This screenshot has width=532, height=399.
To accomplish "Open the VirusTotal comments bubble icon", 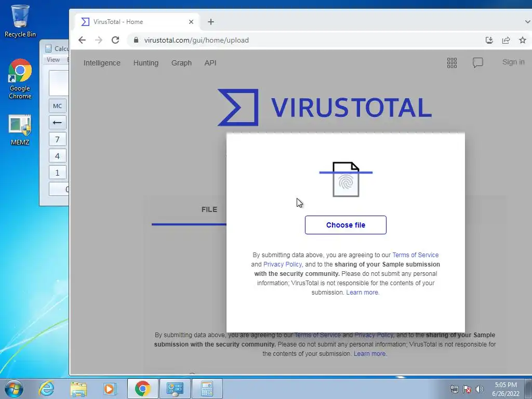I will pos(478,62).
